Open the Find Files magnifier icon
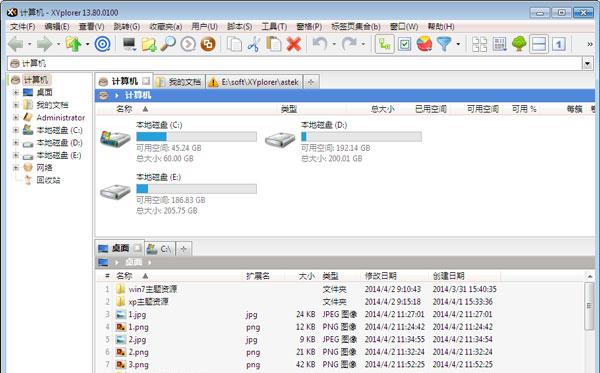The width and height of the screenshot is (600, 373). coord(168,44)
